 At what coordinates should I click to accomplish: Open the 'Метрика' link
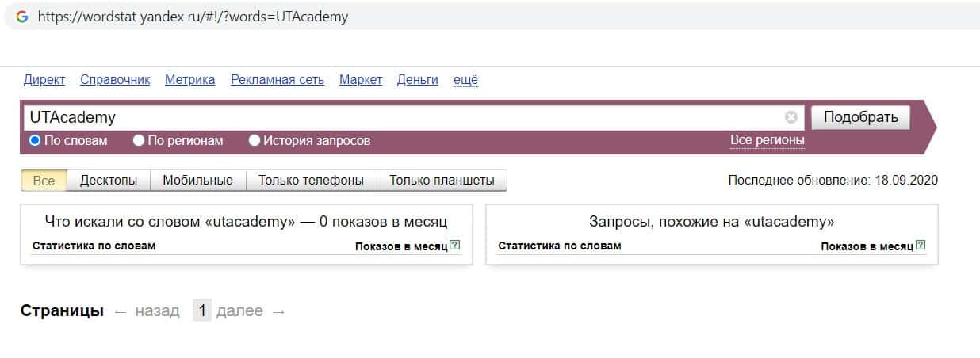pyautogui.click(x=189, y=80)
